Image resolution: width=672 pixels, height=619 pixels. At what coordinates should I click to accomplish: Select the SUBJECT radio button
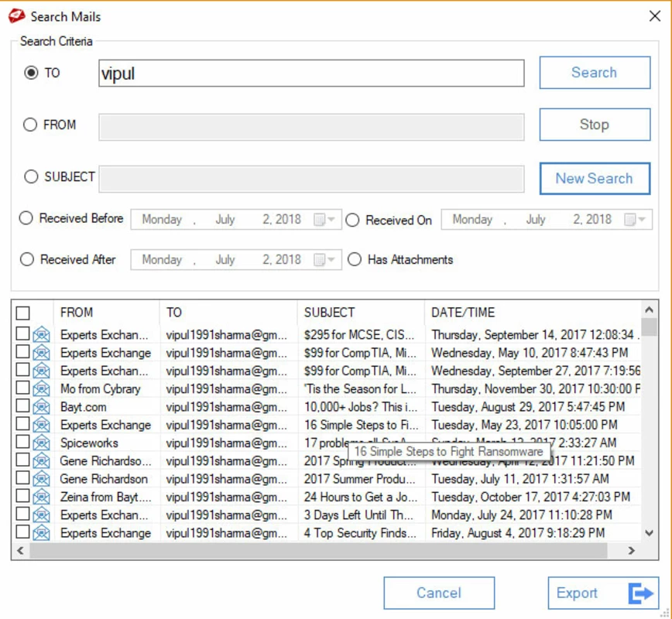pos(31,176)
